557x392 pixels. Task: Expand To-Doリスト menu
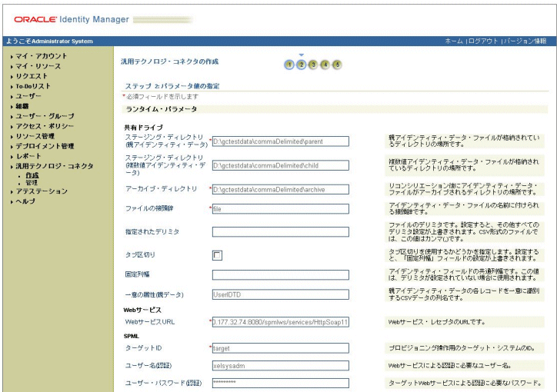[33, 86]
